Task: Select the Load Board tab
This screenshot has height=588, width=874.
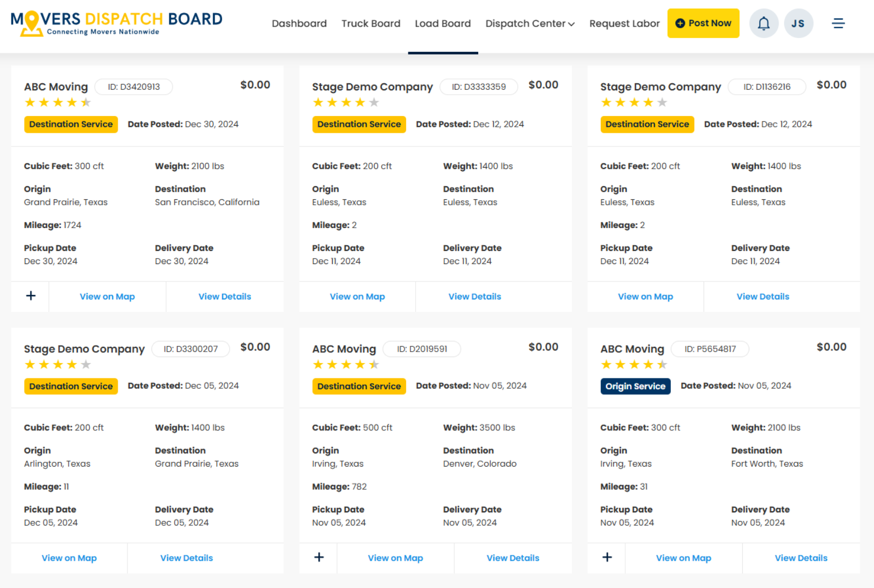Action: (443, 23)
